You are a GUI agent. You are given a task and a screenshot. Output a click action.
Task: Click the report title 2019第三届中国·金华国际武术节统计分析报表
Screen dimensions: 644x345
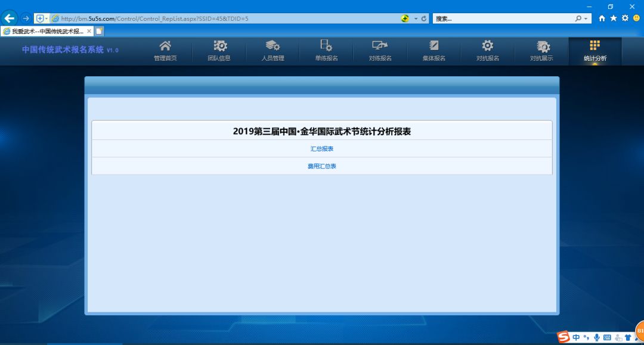point(322,131)
